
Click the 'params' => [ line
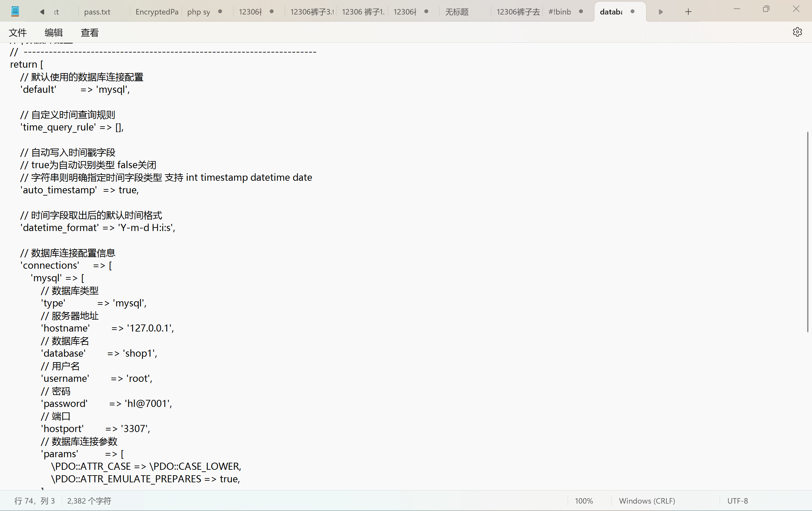pyautogui.click(x=82, y=454)
